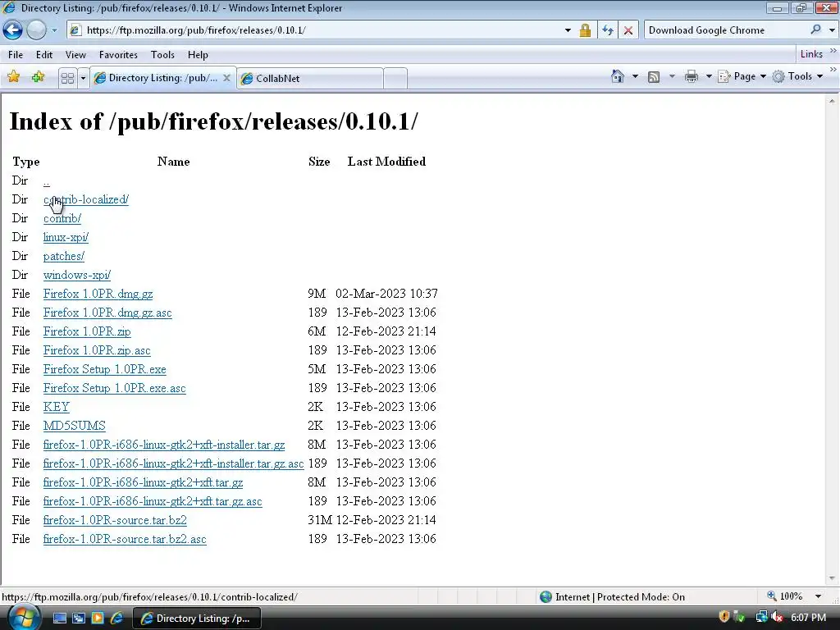Click Firefox Setup 1.0PR.exe.asc link

[115, 388]
